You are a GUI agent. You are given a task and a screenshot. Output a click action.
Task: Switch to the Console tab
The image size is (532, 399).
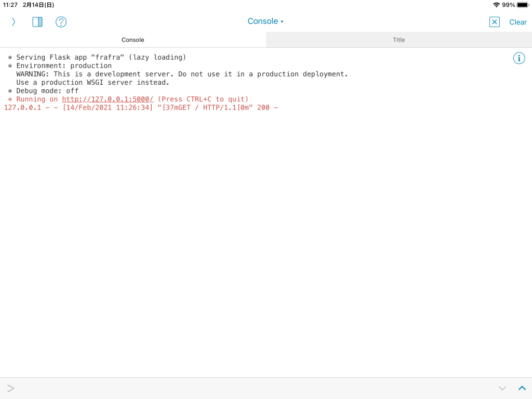pos(133,40)
